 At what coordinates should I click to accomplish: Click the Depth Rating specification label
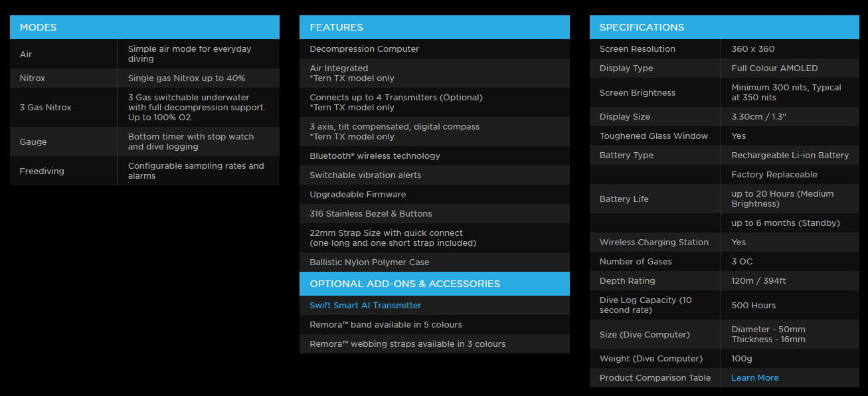tap(627, 281)
